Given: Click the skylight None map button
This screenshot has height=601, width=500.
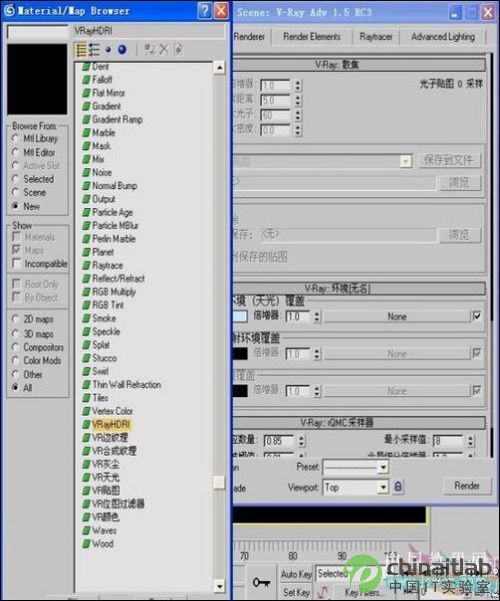Looking at the screenshot, I should [x=396, y=317].
